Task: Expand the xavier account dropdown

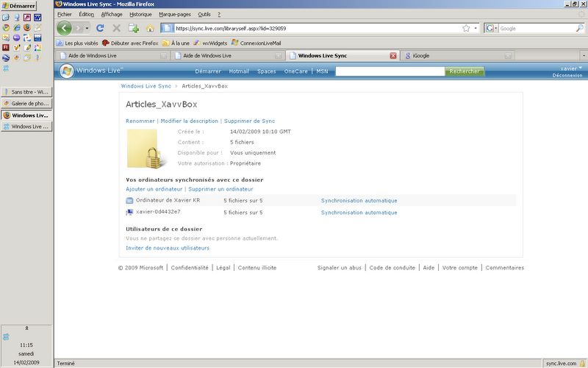Action: click(x=571, y=68)
